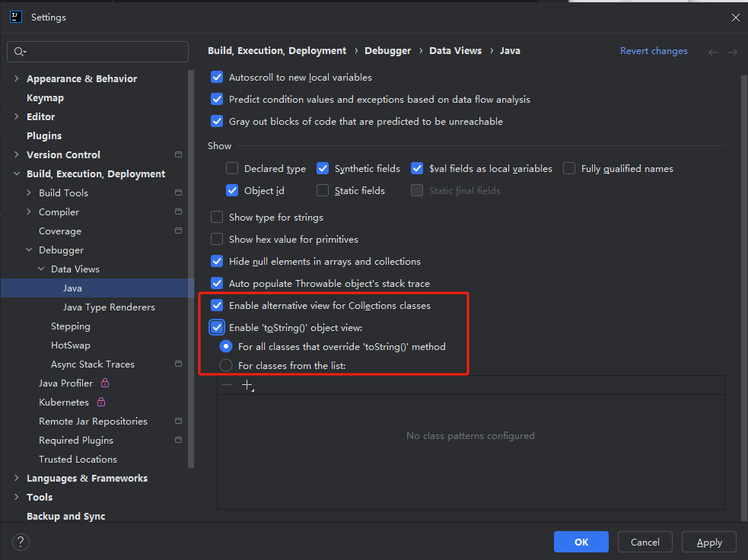Expand the Languages & Frameworks section
Viewport: 748px width, 560px height.
coord(17,479)
